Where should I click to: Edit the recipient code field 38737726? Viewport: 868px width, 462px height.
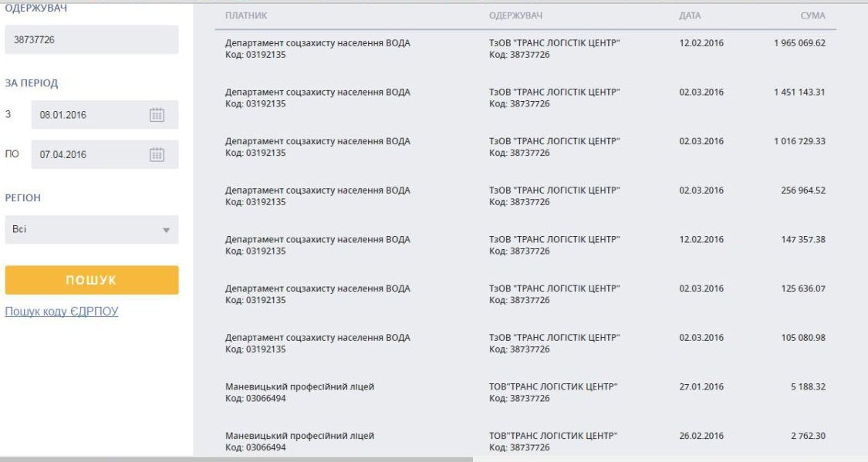point(92,40)
